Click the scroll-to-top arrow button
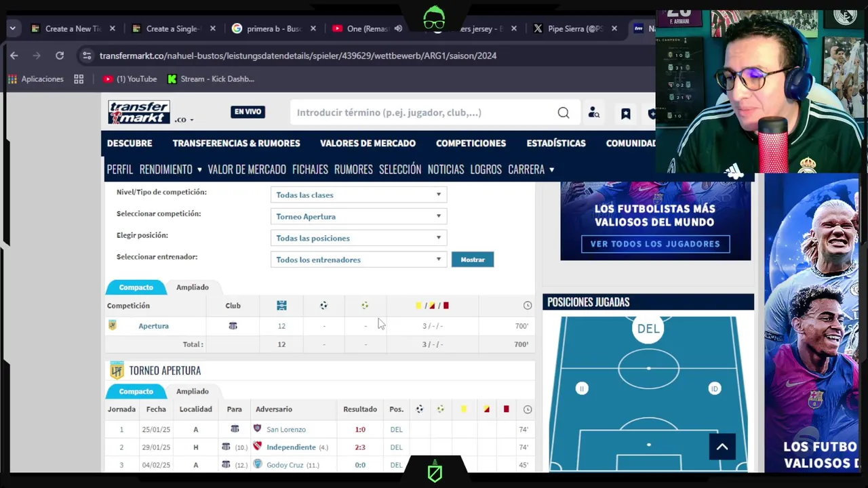Viewport: 868px width, 488px height. (722, 447)
